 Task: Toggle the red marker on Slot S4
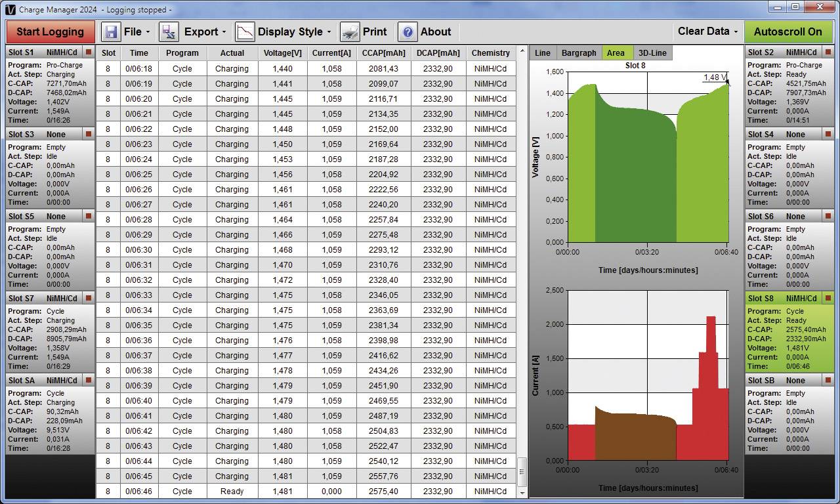[829, 134]
